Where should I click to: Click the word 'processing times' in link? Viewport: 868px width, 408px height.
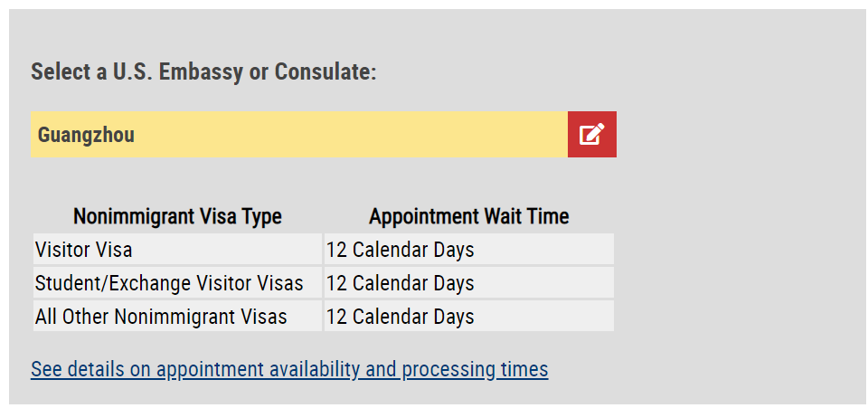click(475, 369)
